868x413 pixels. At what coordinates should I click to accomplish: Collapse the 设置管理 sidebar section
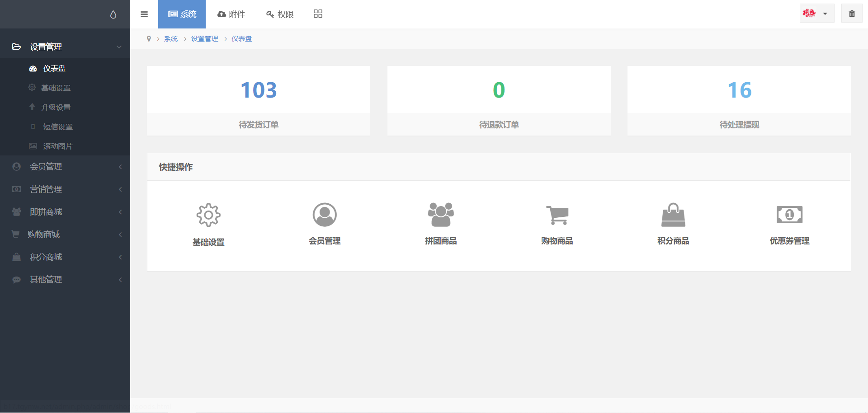coord(65,47)
